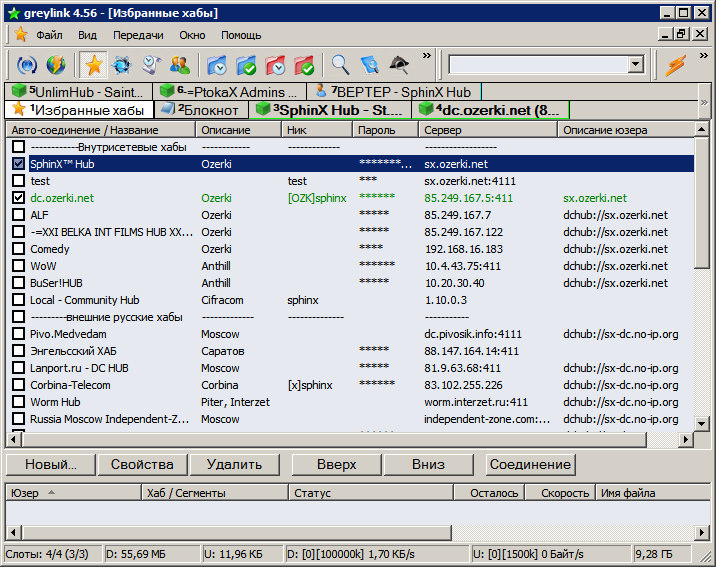Click the Слоты: 4/4 (3/3) status bar entry
Screen dimensions: 716x567
point(54,554)
